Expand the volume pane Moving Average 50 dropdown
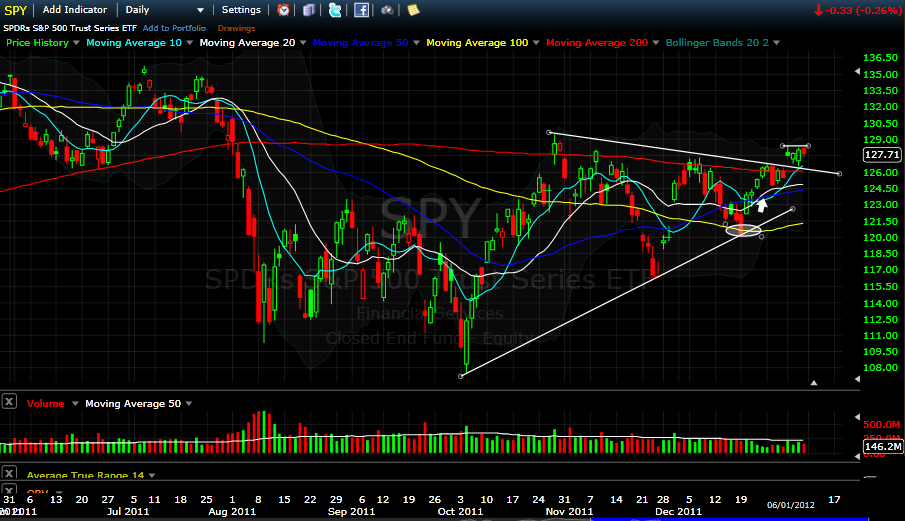Image resolution: width=905 pixels, height=521 pixels. 189,404
